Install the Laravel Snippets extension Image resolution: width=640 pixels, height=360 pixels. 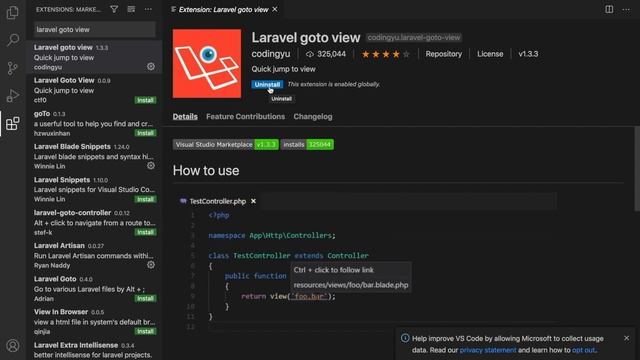pyautogui.click(x=145, y=199)
